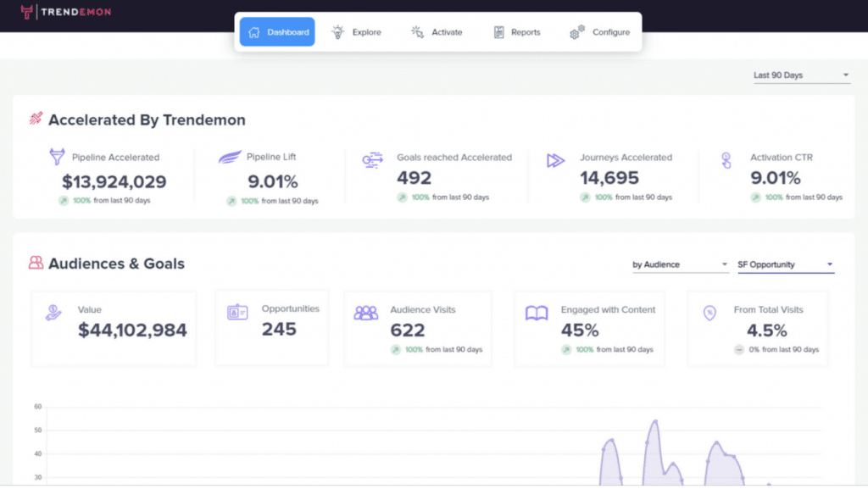
Task: Click the $44,102,984 value figure
Action: click(x=132, y=331)
